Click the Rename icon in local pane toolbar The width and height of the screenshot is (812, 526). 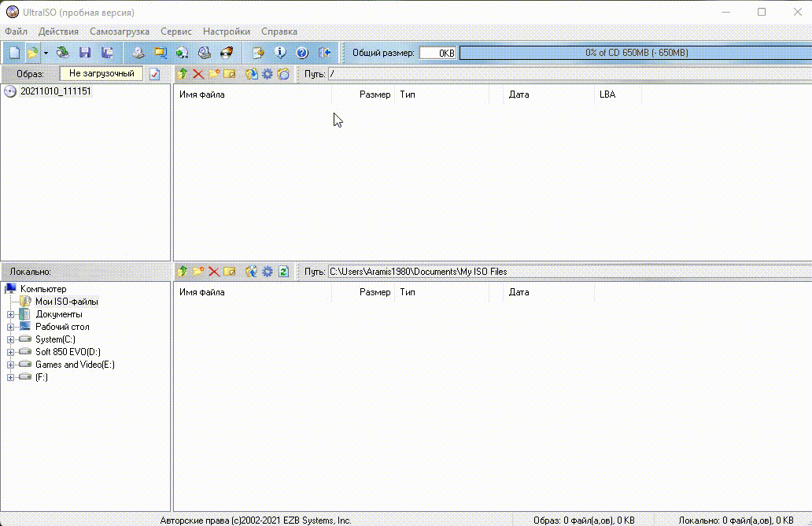pos(230,271)
